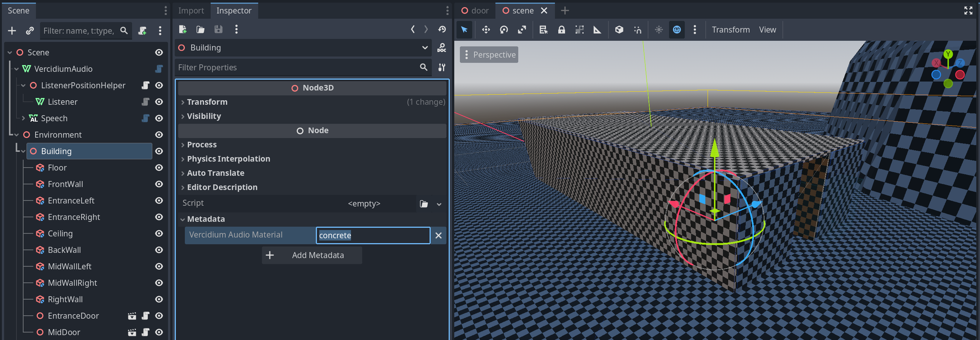Open EntranceDoor scene in editor icon
This screenshot has width=980, height=340.
(x=132, y=316)
